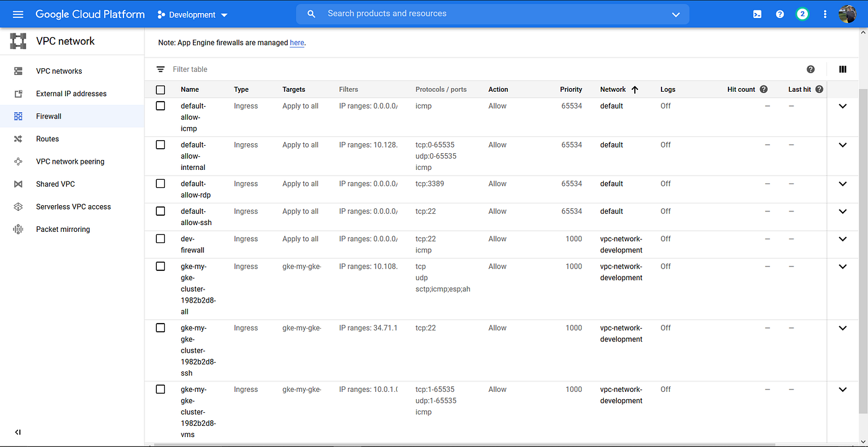The image size is (868, 447).
Task: Sort by the Priority column header
Action: pos(571,89)
